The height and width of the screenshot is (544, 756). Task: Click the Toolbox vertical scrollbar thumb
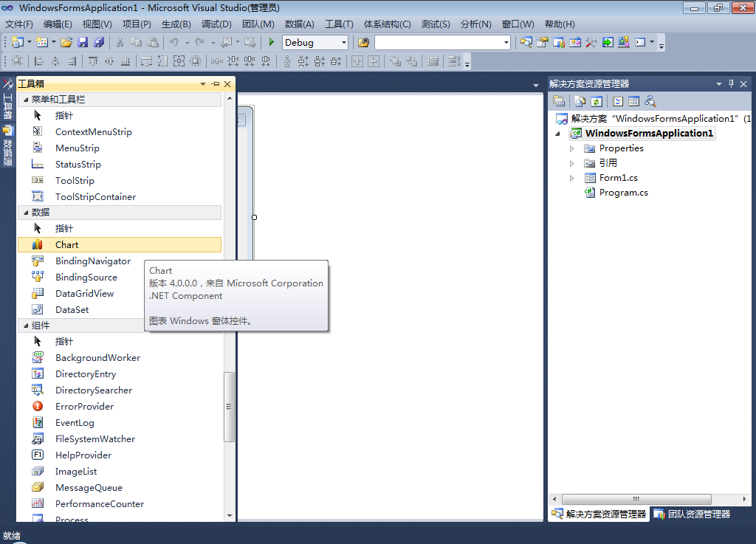tap(229, 406)
